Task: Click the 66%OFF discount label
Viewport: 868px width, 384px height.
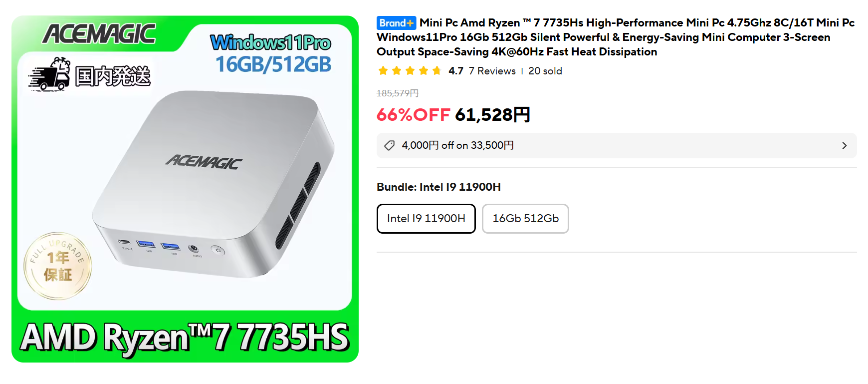Action: 414,115
